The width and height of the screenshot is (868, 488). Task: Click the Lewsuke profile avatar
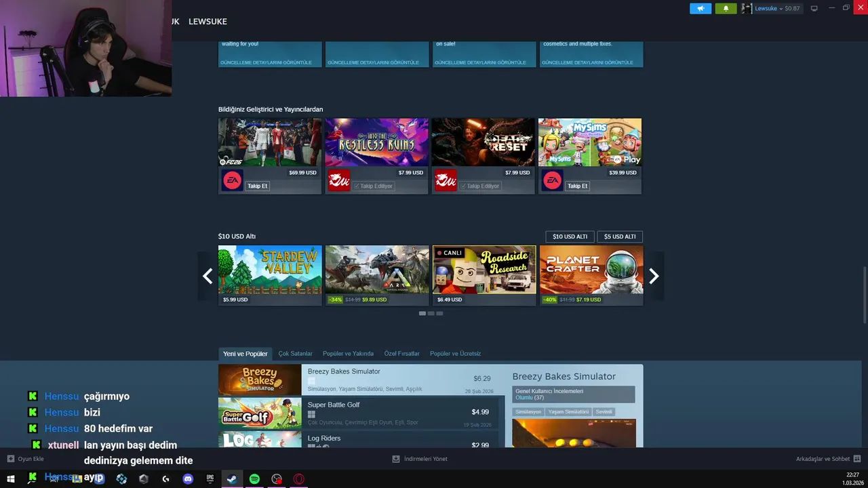pos(747,8)
